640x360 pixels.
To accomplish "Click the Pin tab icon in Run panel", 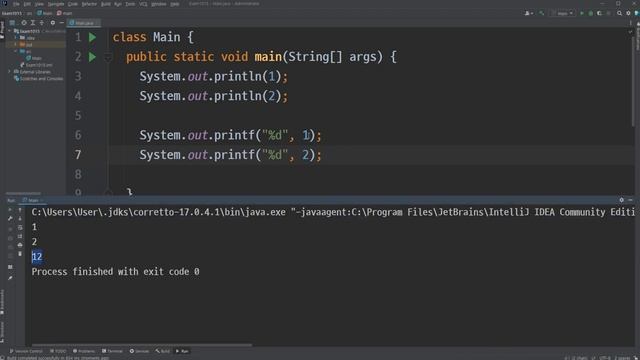I will click(10, 278).
